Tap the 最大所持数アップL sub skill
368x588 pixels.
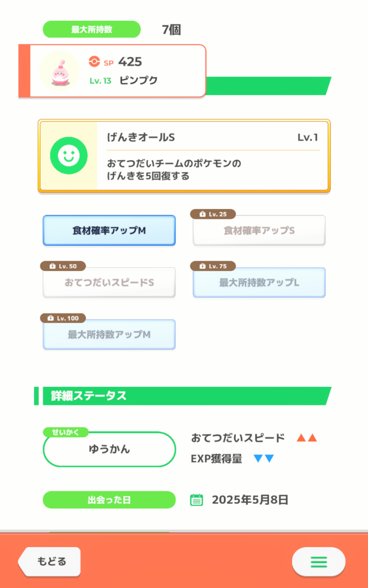[259, 283]
